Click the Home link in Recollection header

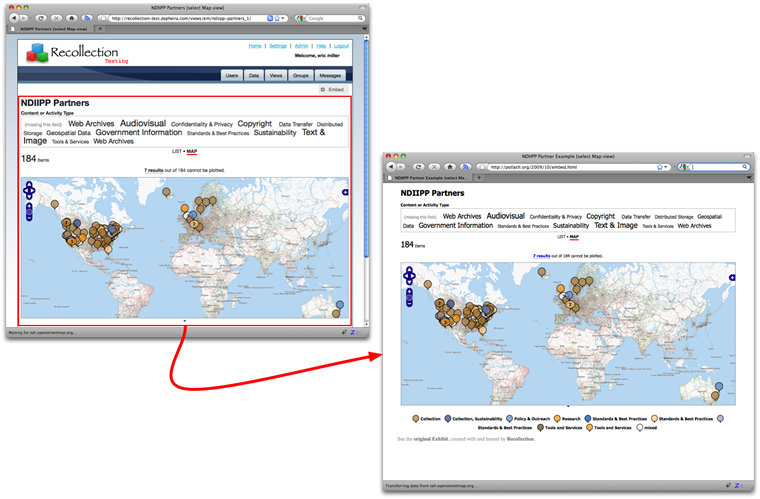pyautogui.click(x=255, y=46)
